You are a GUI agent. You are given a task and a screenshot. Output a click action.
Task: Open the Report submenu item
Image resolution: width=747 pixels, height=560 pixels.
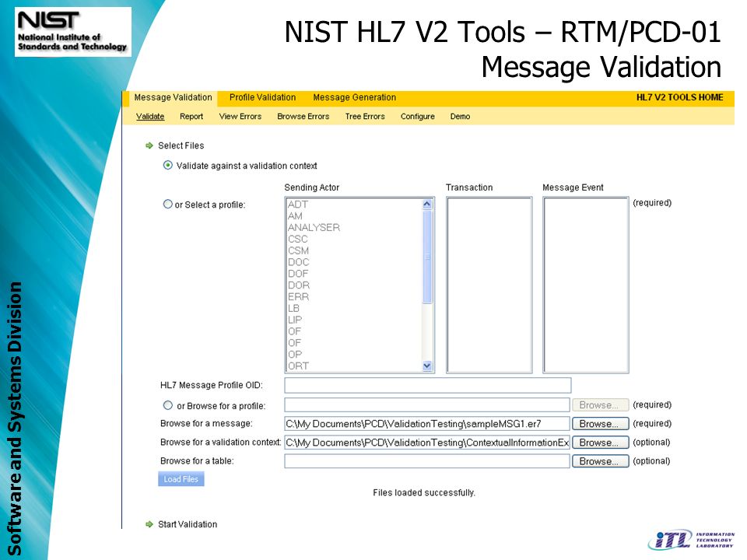point(191,116)
